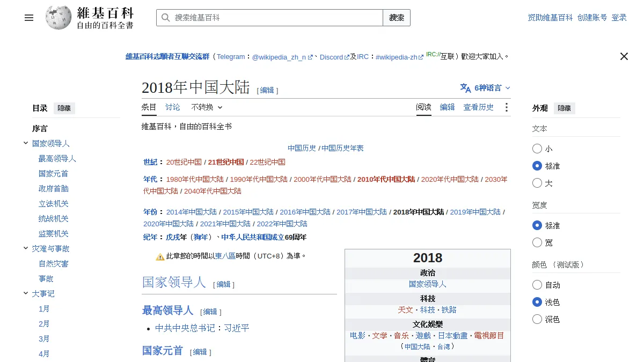
Task: Open 维基百科志愿者互联交流群 link
Action: coord(167,56)
